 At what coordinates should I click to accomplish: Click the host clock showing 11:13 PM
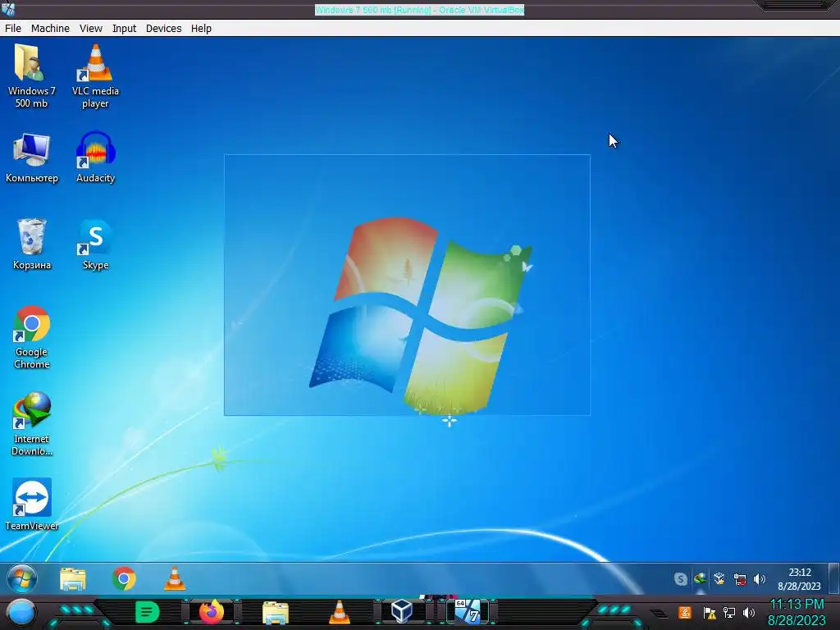[797, 612]
